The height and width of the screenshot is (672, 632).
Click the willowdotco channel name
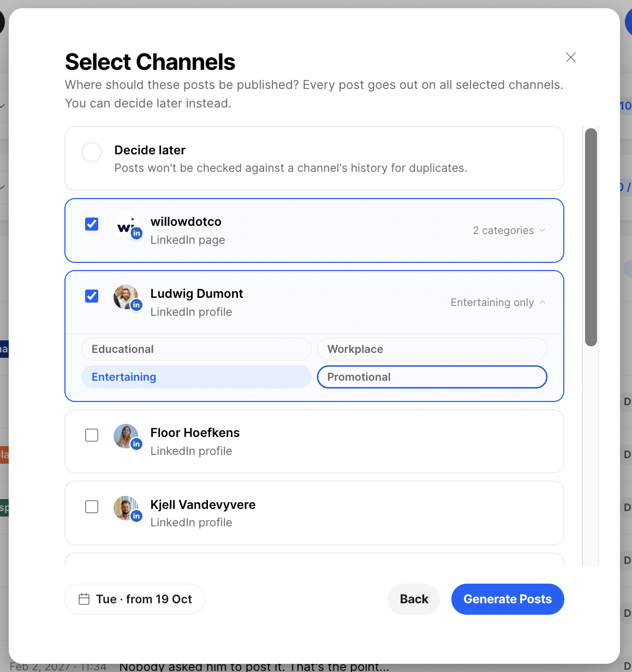186,221
